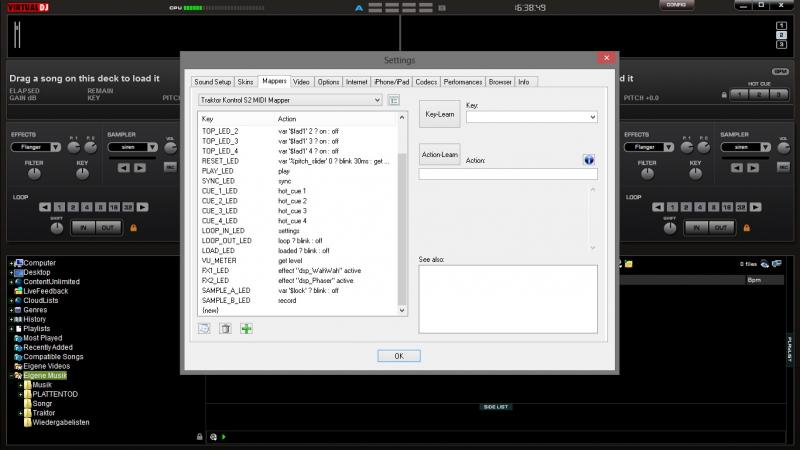The height and width of the screenshot is (450, 800).
Task: Open the Traktor Kontrol S2 MIDI Mapper dropdown
Action: point(290,100)
